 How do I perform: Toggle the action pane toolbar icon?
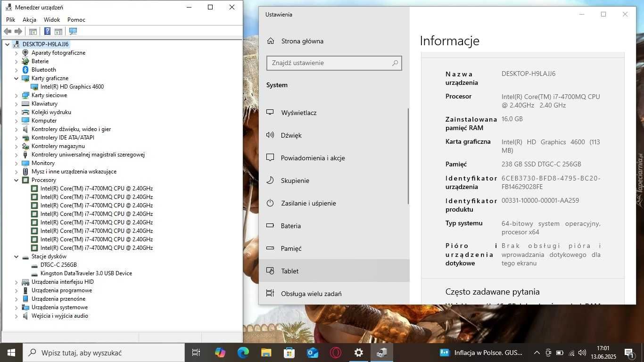58,32
